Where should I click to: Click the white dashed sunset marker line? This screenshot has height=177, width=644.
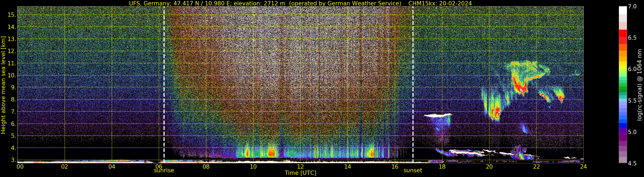pos(413,85)
